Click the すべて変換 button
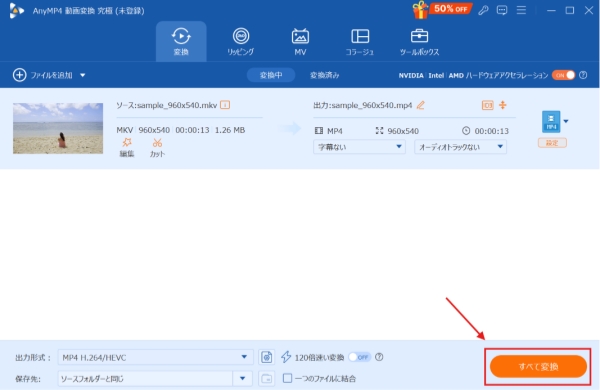 (538, 367)
